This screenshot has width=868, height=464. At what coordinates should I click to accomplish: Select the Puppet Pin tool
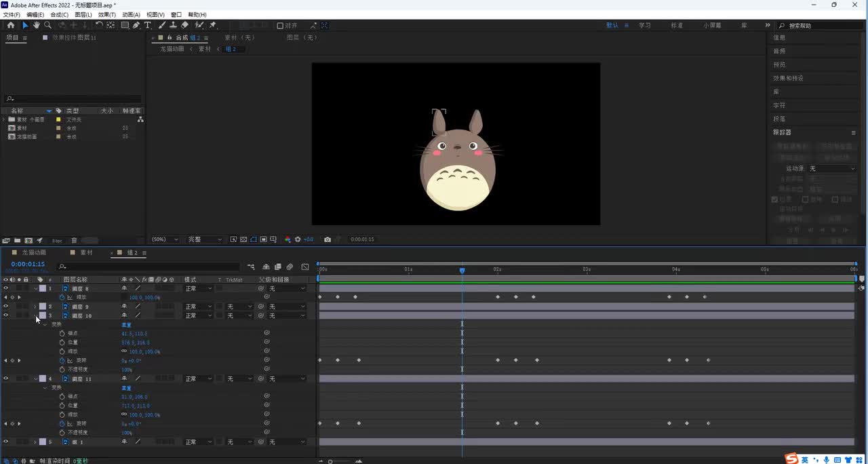point(213,25)
